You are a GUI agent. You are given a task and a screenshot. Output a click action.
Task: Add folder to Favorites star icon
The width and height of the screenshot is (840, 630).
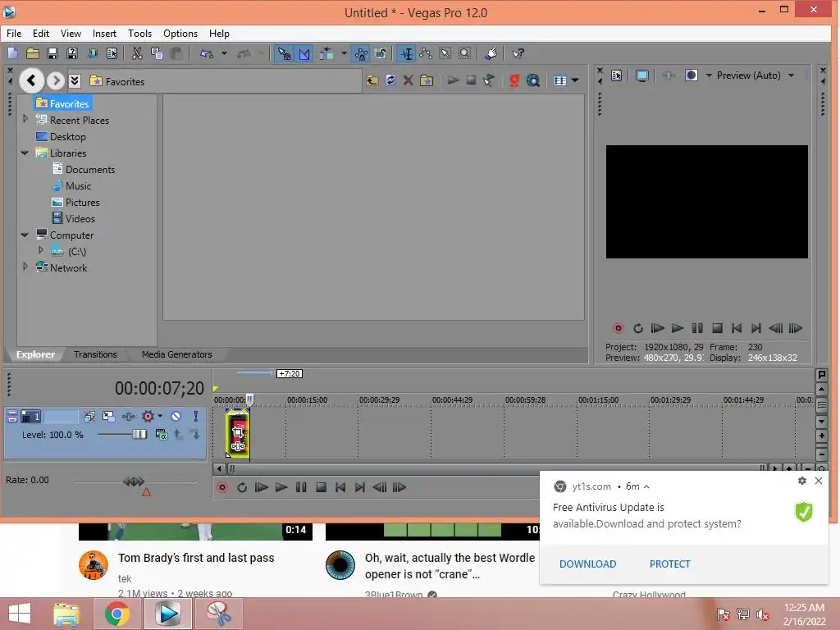(x=427, y=81)
